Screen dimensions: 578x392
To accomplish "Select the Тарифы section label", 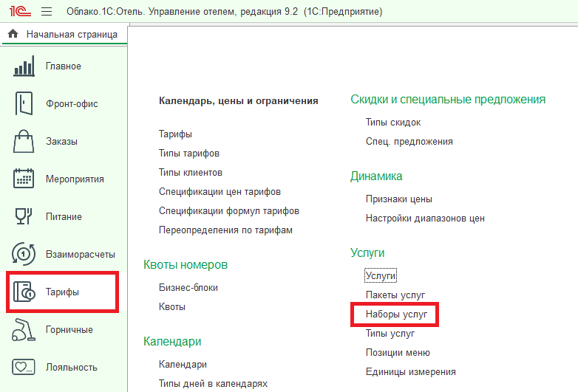I will (x=62, y=292).
